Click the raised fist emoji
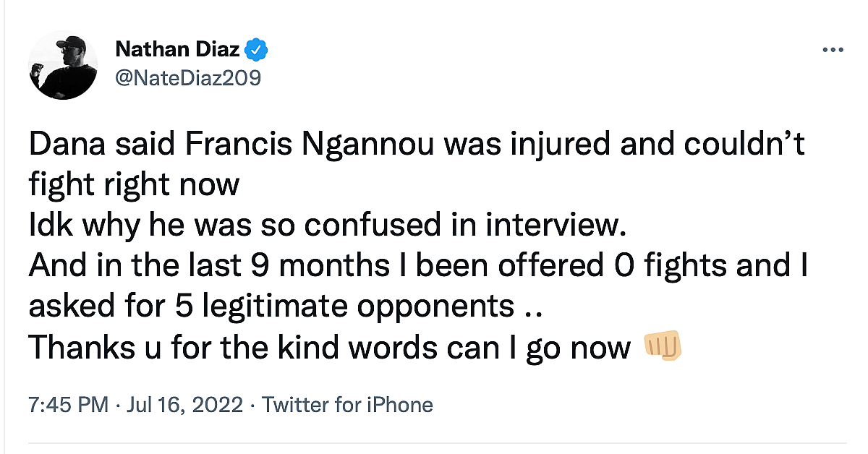The image size is (868, 454). pyautogui.click(x=662, y=348)
